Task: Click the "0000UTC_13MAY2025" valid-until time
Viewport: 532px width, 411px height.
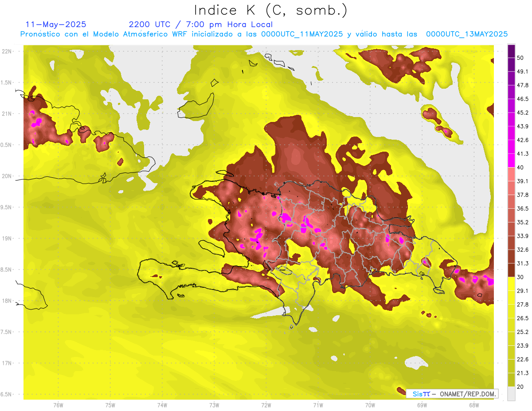Action: click(467, 34)
